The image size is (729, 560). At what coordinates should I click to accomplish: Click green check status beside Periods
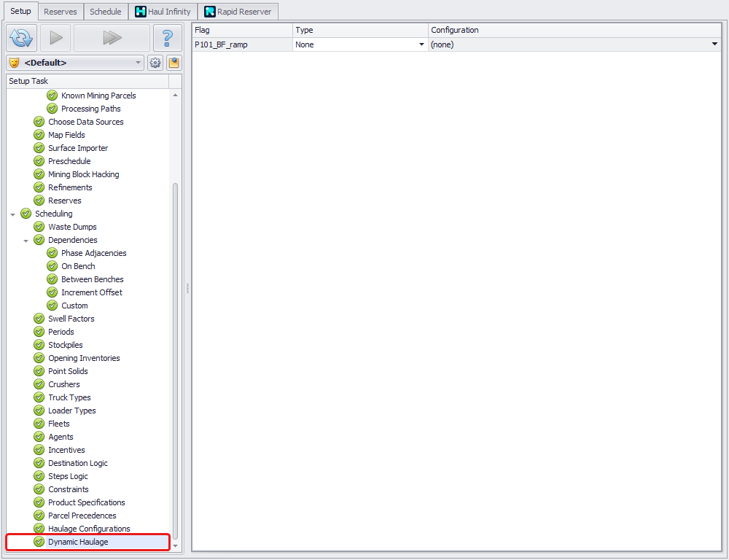pos(39,332)
